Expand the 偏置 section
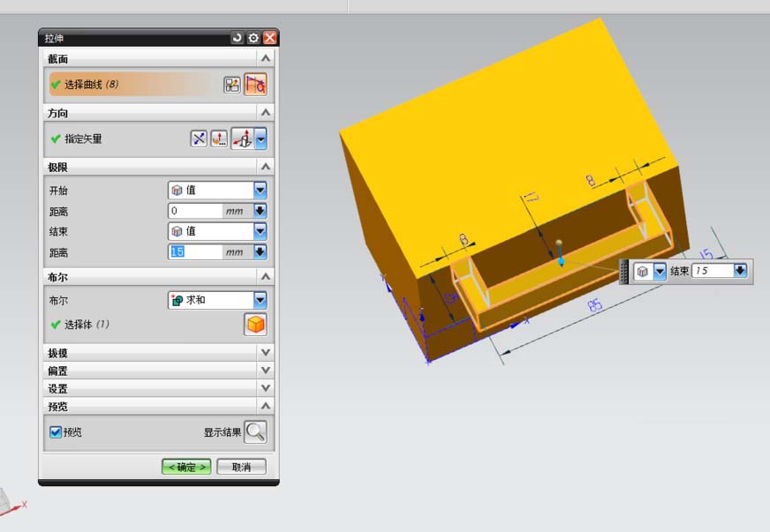The width and height of the screenshot is (770, 532). 264,370
